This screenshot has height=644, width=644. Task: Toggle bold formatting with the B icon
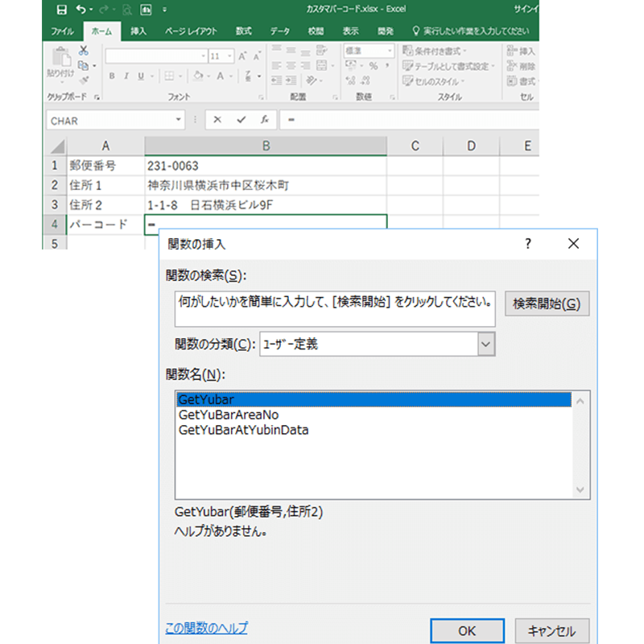(x=112, y=75)
